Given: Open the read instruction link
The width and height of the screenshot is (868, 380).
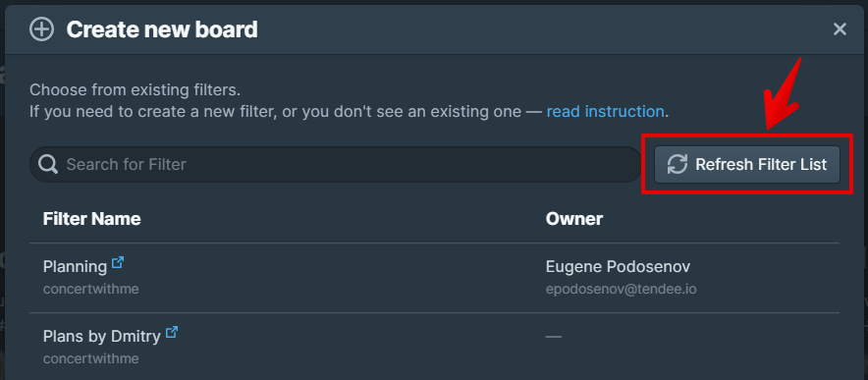Looking at the screenshot, I should [605, 111].
